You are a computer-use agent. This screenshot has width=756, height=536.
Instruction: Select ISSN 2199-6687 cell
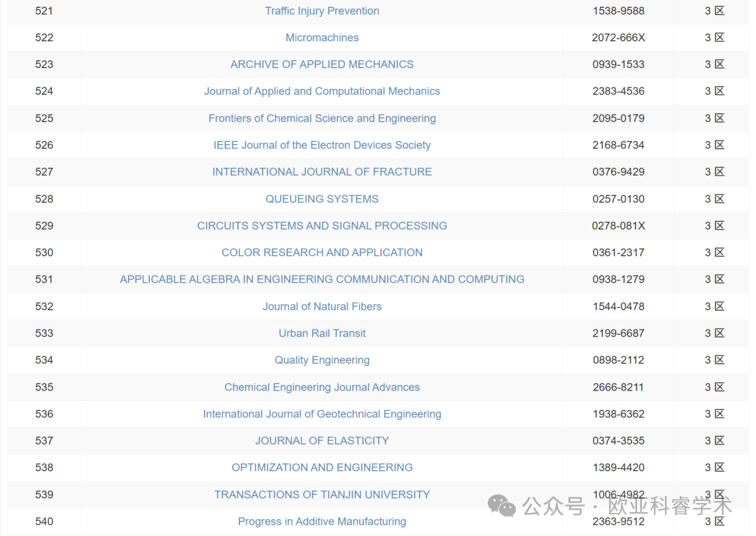pos(619,333)
